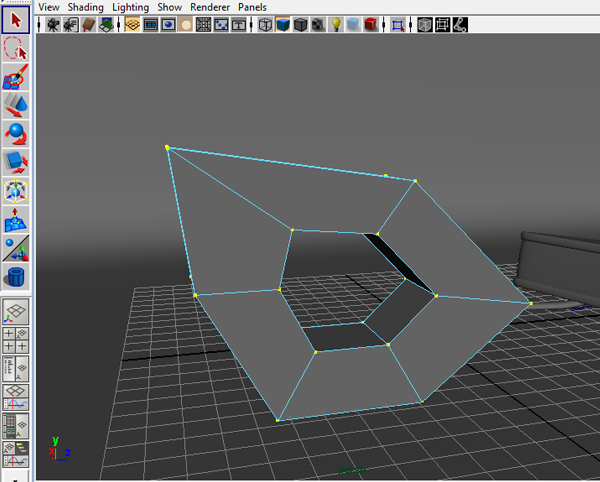Open the Shading menu

[86, 7]
